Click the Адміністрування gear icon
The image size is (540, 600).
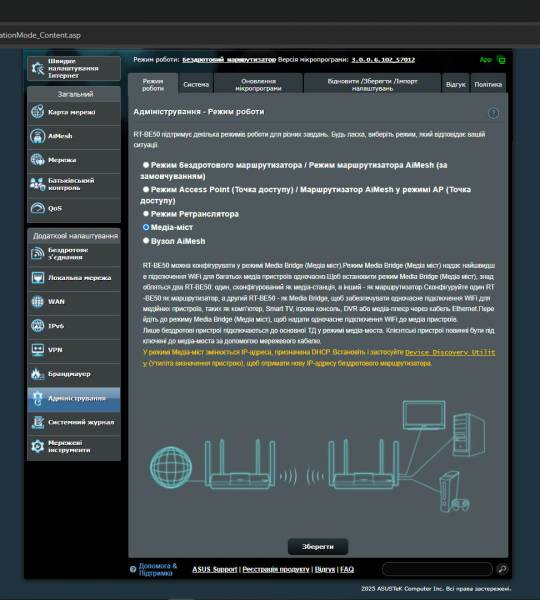(x=38, y=398)
